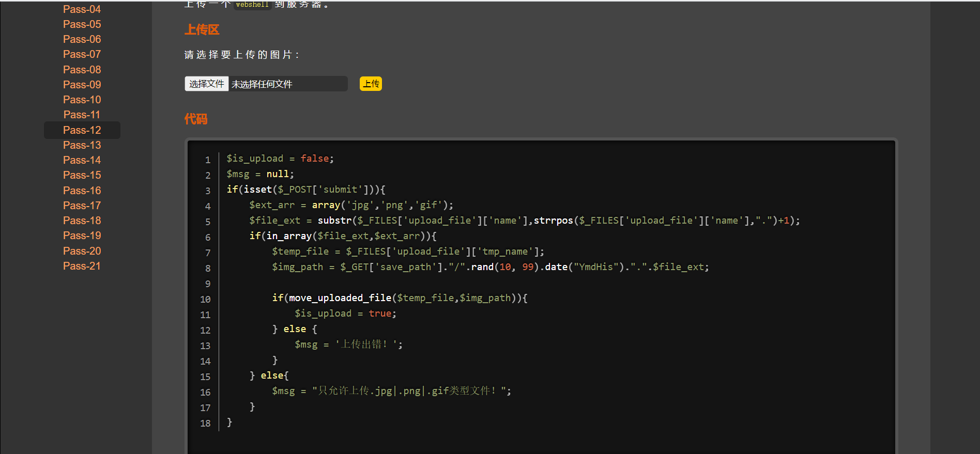Open Pass-17 level page
The height and width of the screenshot is (454, 980).
[82, 206]
